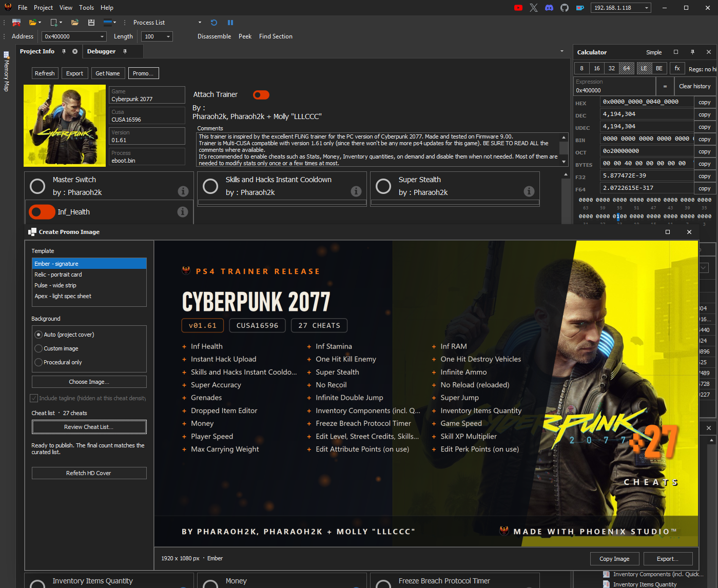The width and height of the screenshot is (718, 588).
Task: Open the File menu
Action: pyautogui.click(x=23, y=8)
